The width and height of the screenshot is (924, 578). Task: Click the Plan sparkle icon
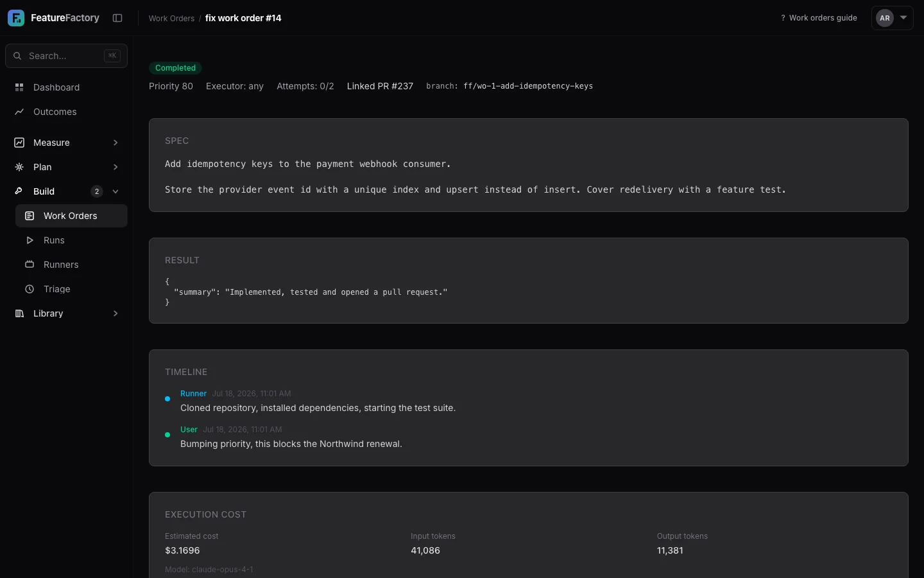click(x=19, y=167)
